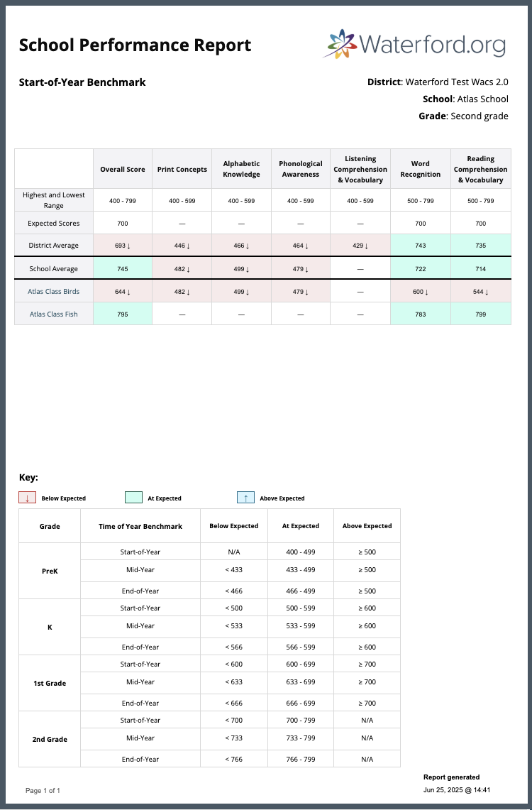Screen dimensions: 532x810
Task: Click the Reading Comprehension & Vocabulary header
Action: [481, 169]
